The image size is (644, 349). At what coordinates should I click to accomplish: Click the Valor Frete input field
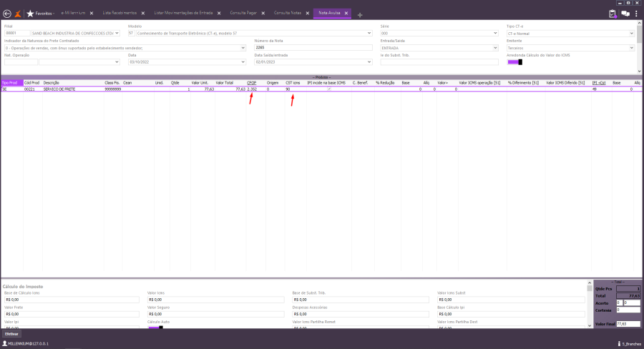coord(72,314)
